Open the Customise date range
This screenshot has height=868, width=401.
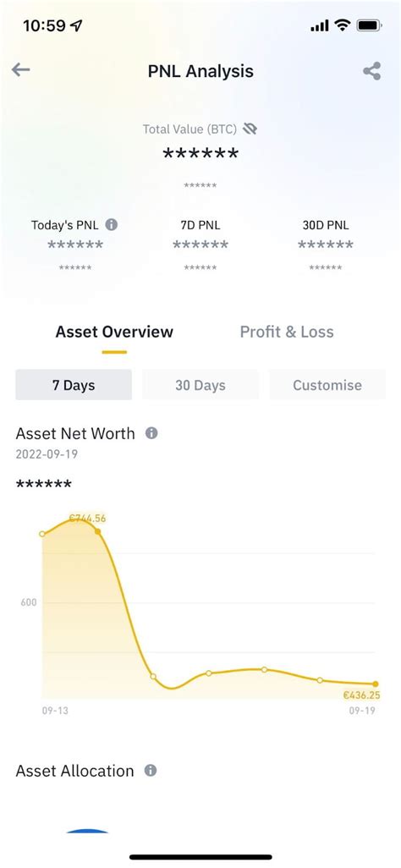coord(327,385)
